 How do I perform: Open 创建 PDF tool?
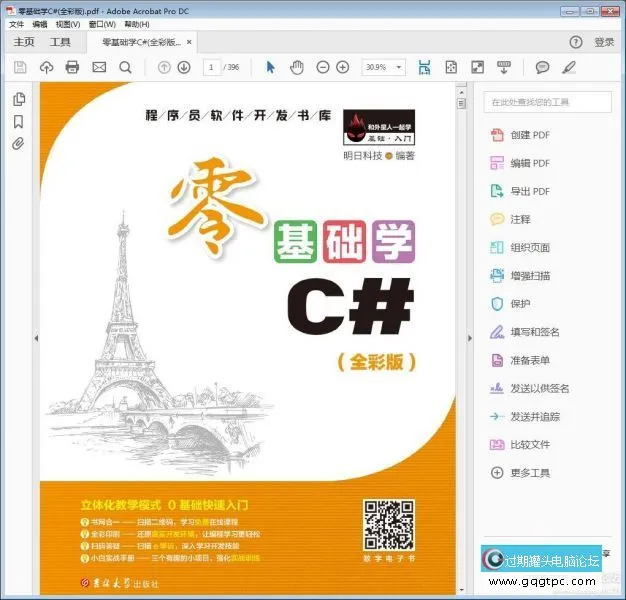[x=520, y=135]
